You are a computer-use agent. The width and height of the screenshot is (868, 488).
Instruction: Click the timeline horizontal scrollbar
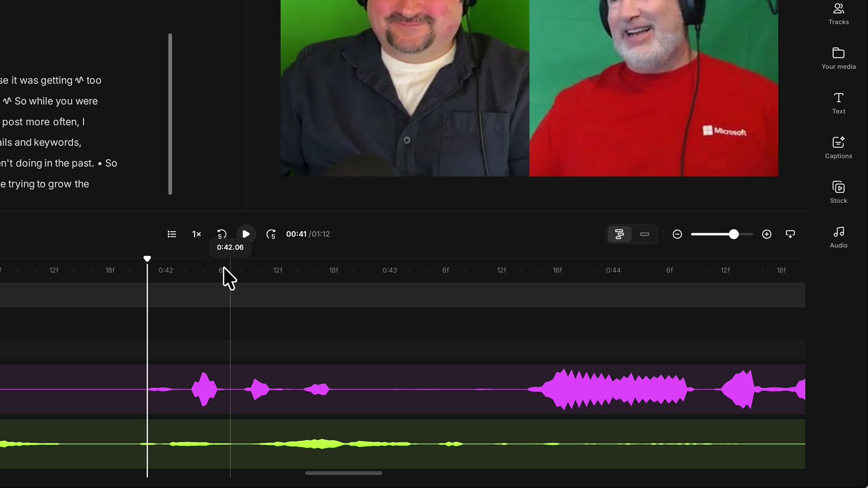point(343,473)
